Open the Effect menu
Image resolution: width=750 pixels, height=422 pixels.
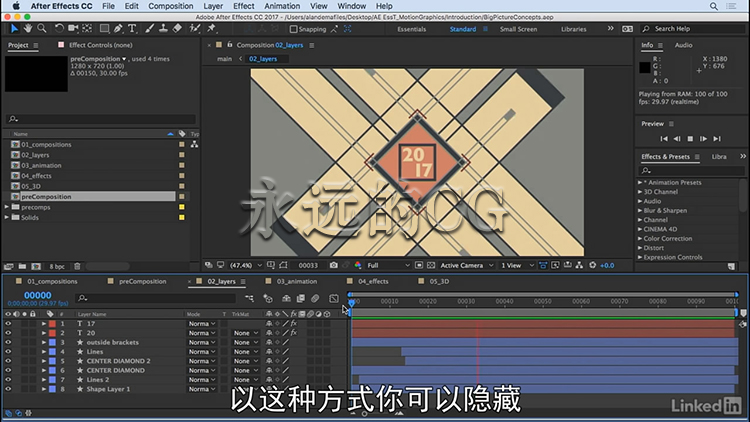click(243, 6)
